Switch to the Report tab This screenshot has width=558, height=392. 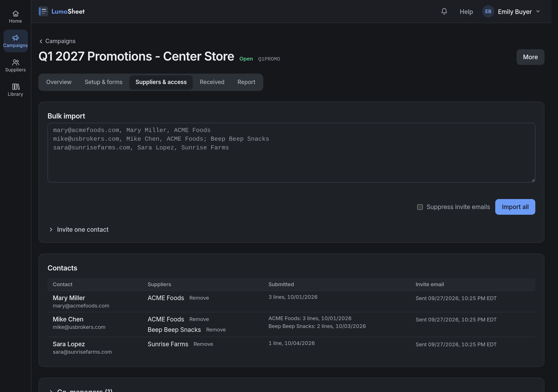tap(246, 82)
